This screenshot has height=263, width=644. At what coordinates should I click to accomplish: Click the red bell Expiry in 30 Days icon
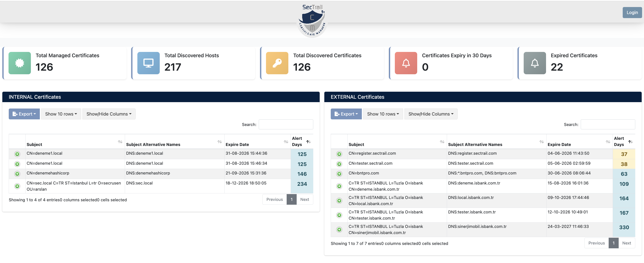[x=406, y=63]
